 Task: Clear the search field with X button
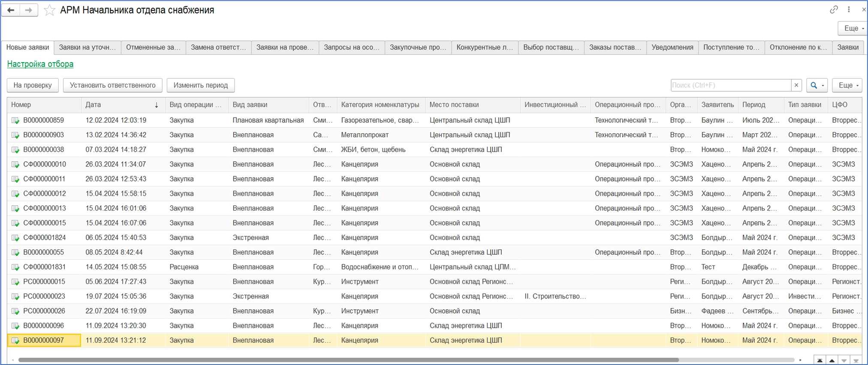(796, 85)
